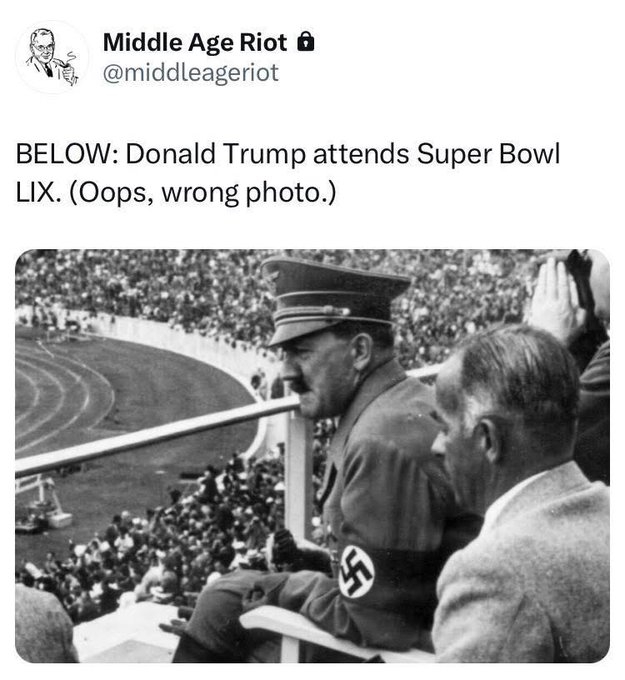Click the armband emblem in the photo
625x680 pixels.
[x=356, y=571]
